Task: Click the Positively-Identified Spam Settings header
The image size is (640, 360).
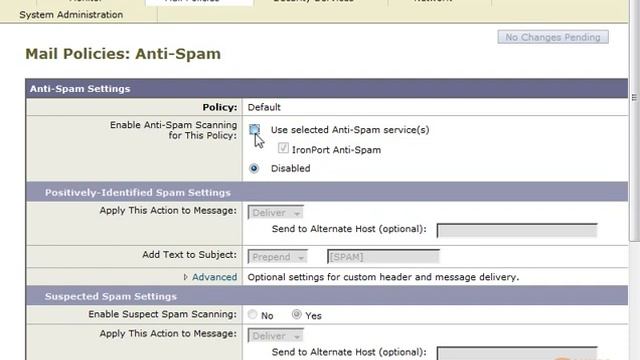Action: point(327,192)
